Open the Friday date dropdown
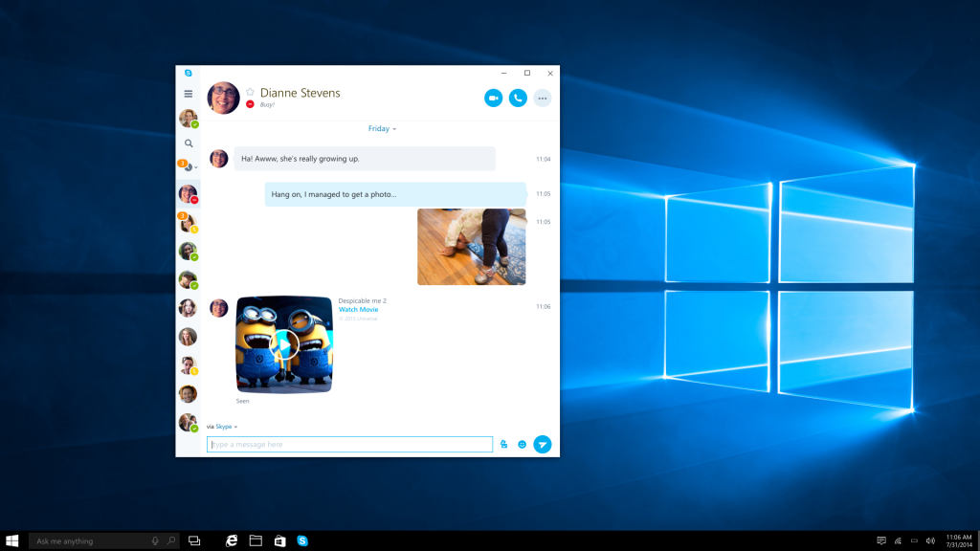 pos(381,128)
